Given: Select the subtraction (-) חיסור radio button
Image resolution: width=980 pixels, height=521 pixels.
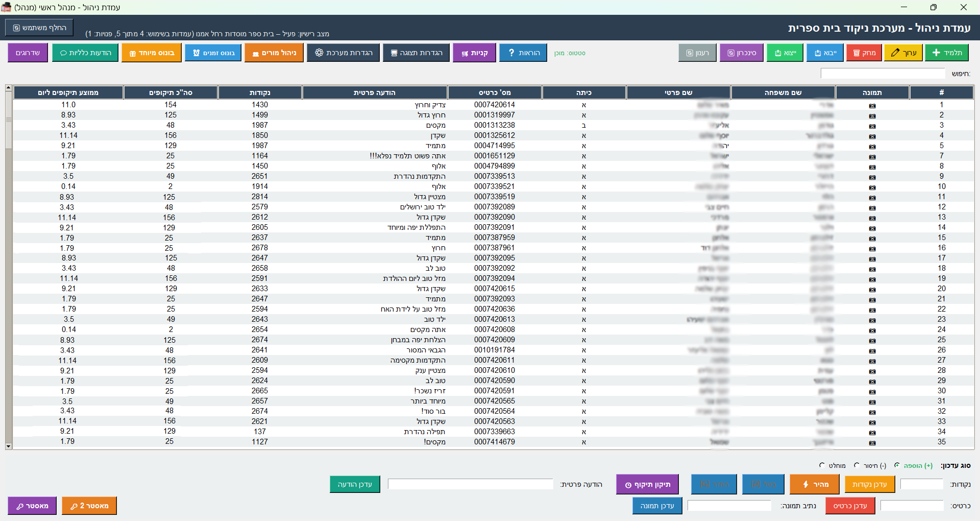Looking at the screenshot, I should point(857,465).
